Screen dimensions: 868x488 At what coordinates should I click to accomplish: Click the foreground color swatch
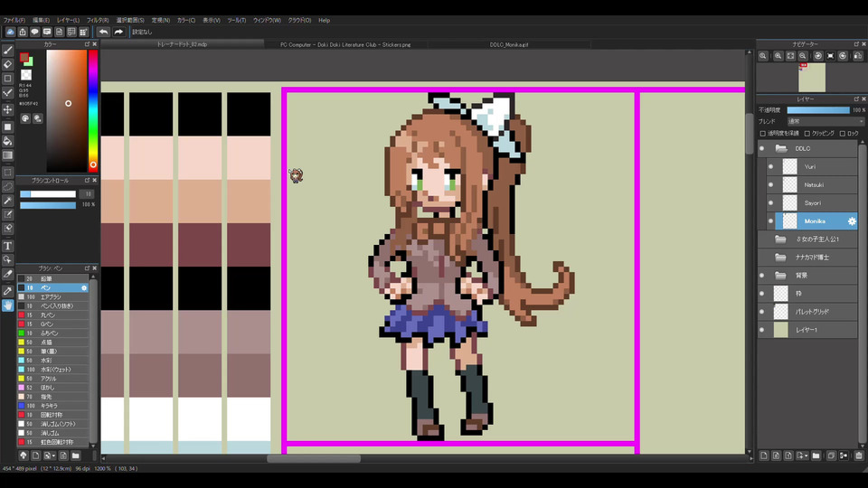point(24,57)
